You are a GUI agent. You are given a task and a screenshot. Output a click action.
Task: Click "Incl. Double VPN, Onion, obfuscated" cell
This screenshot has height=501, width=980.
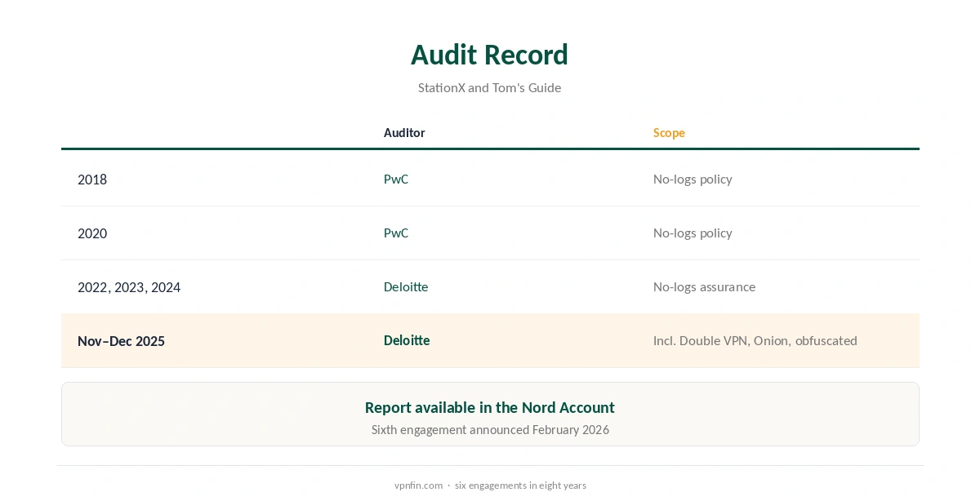(755, 340)
